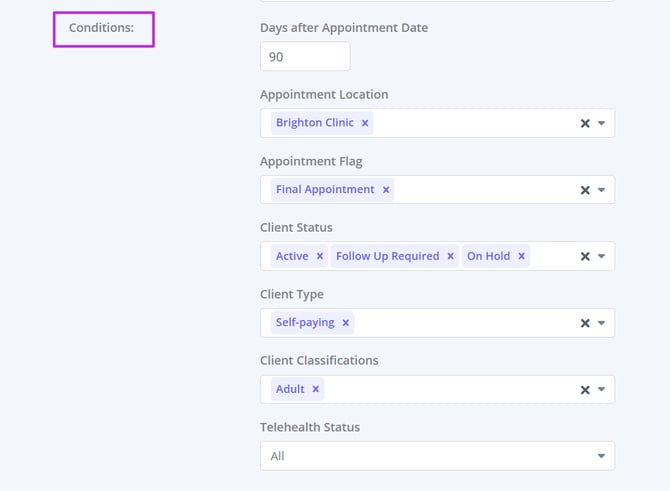Click the Days after Appointment Date field

pyautogui.click(x=305, y=57)
